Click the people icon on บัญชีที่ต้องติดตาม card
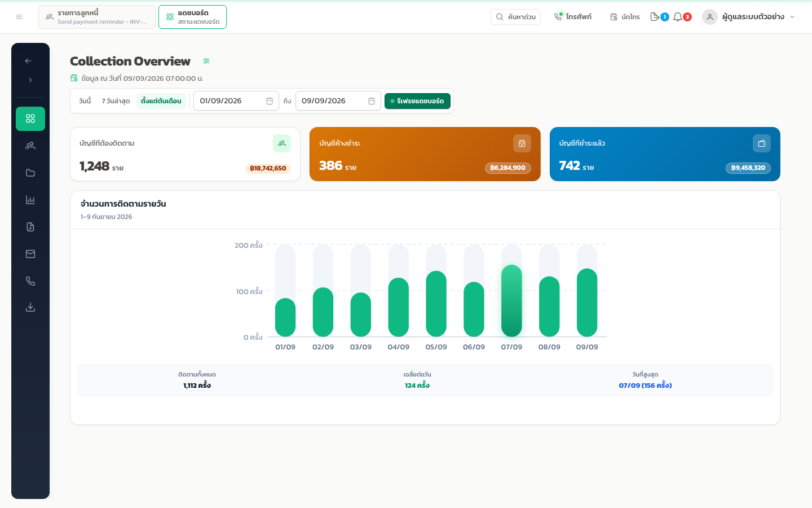 tap(282, 143)
